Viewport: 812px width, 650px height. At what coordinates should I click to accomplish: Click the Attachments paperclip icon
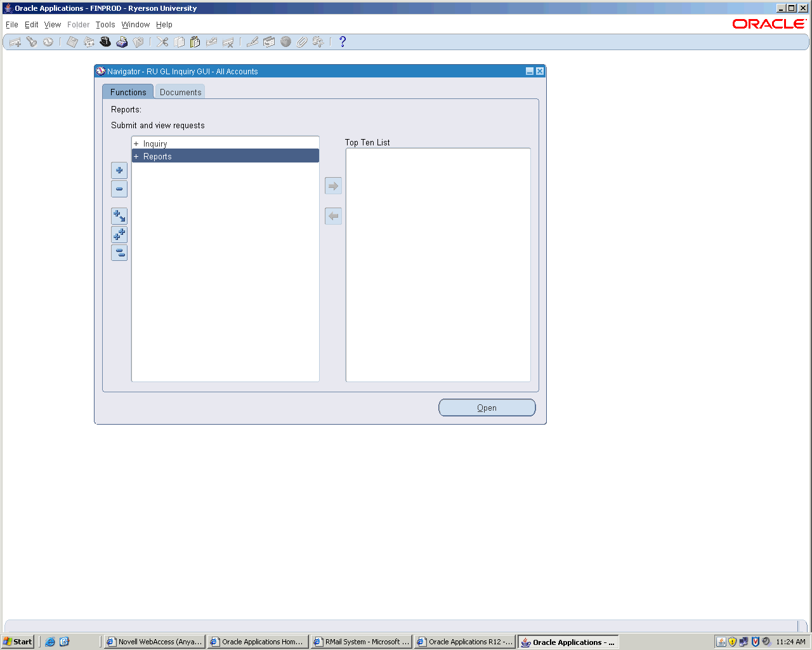coord(302,42)
